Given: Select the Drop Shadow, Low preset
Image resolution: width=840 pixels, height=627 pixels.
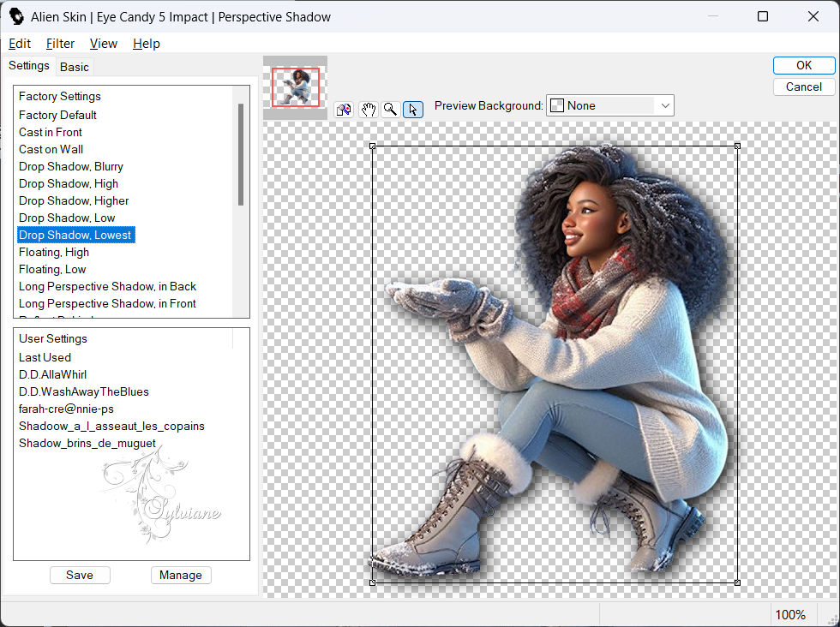Looking at the screenshot, I should [x=67, y=218].
